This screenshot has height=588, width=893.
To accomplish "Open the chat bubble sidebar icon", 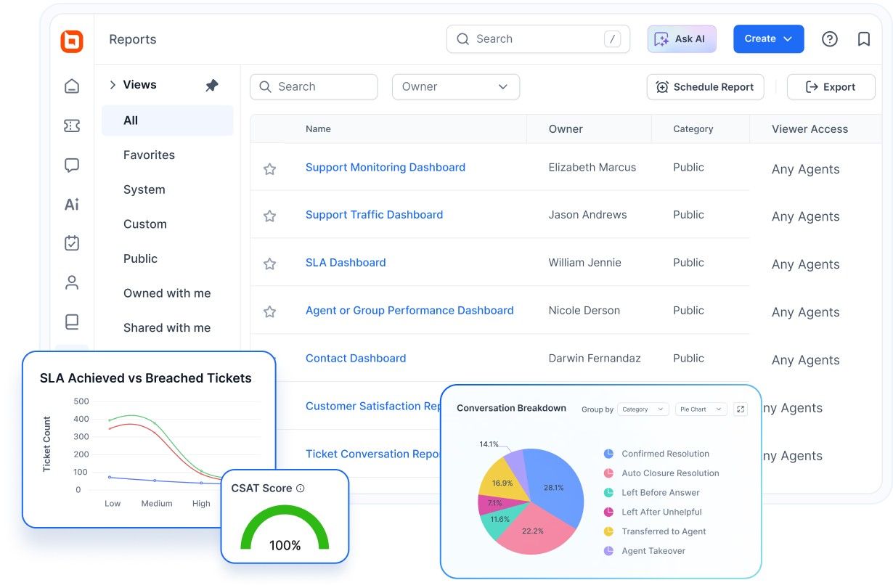I will point(72,166).
